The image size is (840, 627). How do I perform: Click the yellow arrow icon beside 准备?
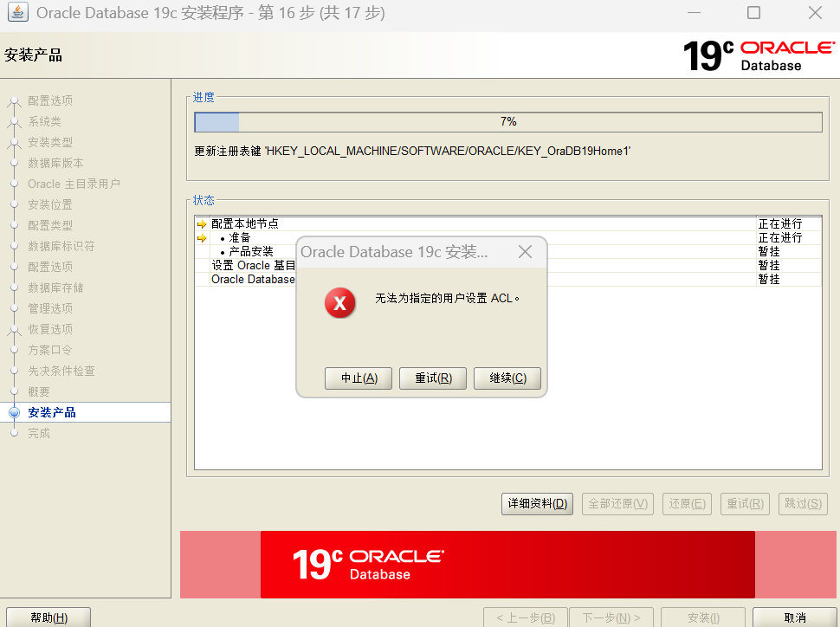pyautogui.click(x=202, y=238)
